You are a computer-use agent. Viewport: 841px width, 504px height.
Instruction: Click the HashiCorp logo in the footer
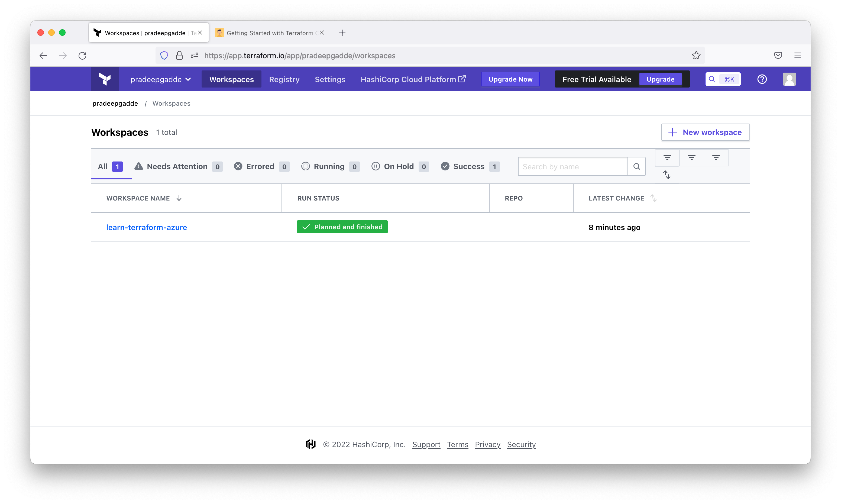[311, 444]
